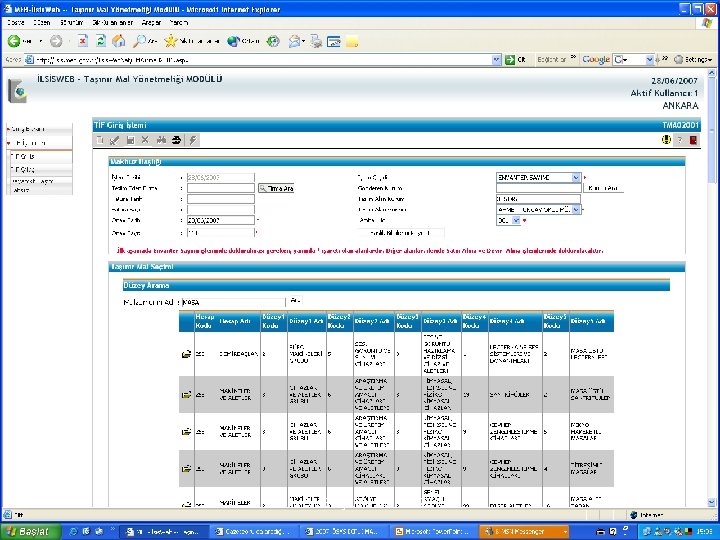Delete record with X icon in TİF toolbar

pos(145,140)
